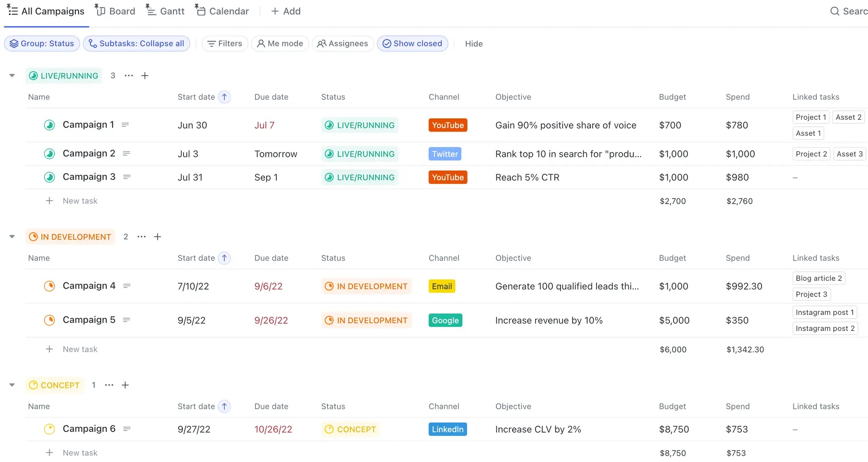Add task to CONCEPT group with plus icon
The width and height of the screenshot is (868, 462).
(125, 385)
